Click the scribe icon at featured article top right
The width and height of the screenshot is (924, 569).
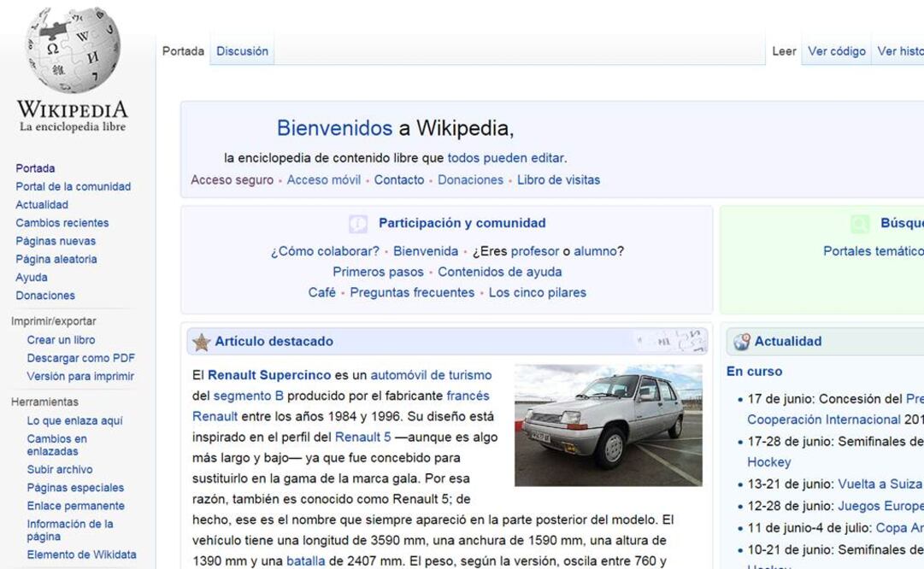coord(691,340)
